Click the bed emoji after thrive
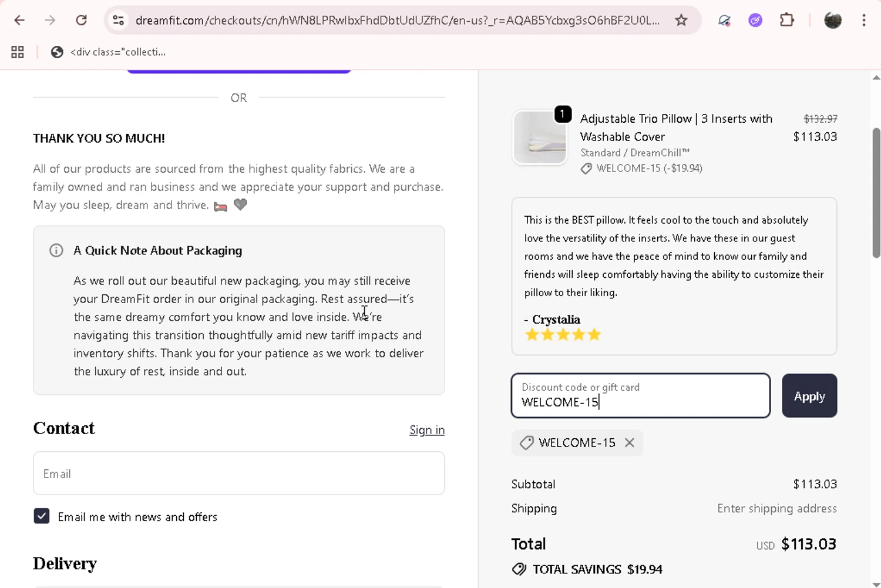Screen dimensions: 881x588 (x=220, y=206)
